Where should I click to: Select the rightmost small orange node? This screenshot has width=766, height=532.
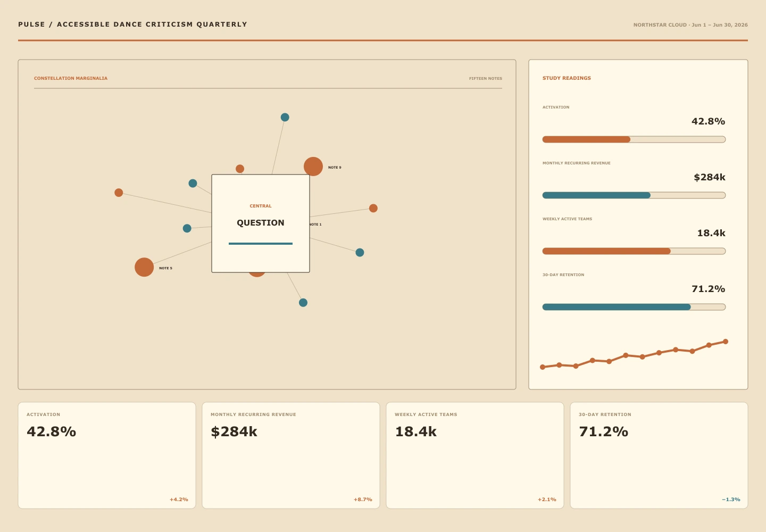(x=373, y=208)
